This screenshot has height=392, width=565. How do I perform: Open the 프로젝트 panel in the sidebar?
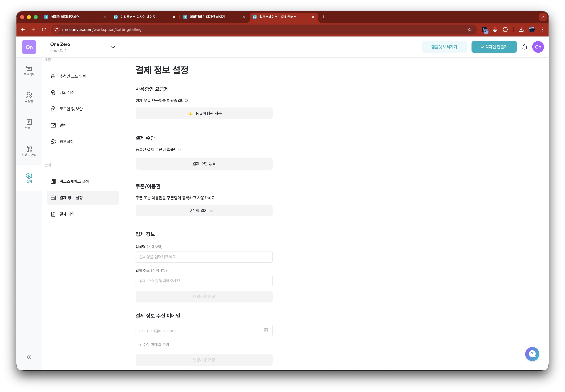pos(29,71)
